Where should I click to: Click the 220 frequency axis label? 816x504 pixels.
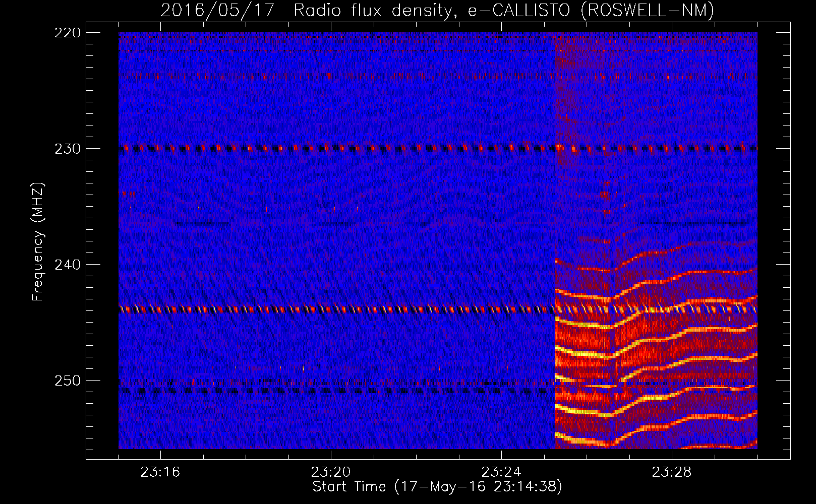pyautogui.click(x=68, y=33)
